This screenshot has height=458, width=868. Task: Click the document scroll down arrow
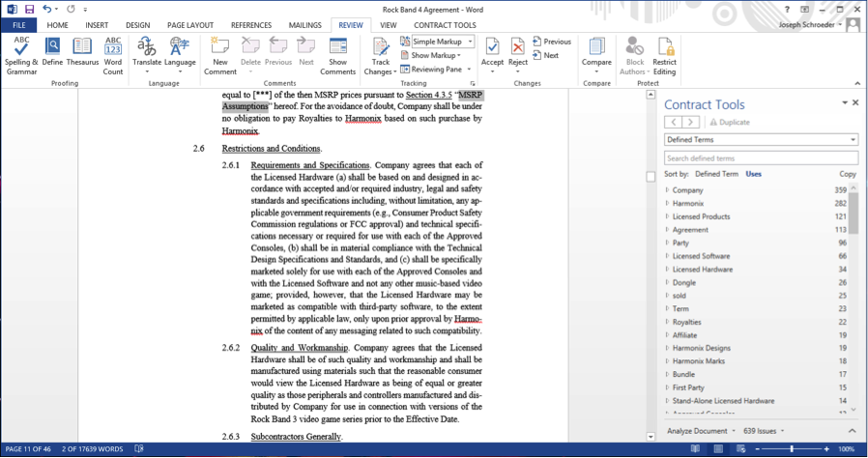[651, 437]
